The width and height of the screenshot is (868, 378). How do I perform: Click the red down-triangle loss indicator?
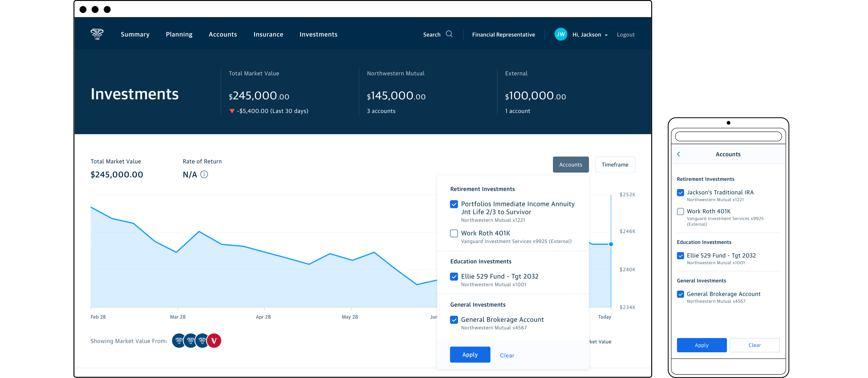(232, 111)
